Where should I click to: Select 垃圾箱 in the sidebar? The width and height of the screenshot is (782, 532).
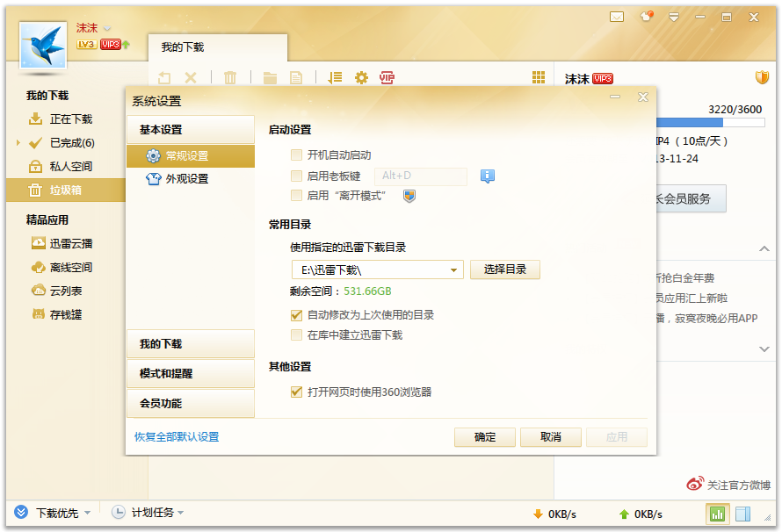click(65, 191)
